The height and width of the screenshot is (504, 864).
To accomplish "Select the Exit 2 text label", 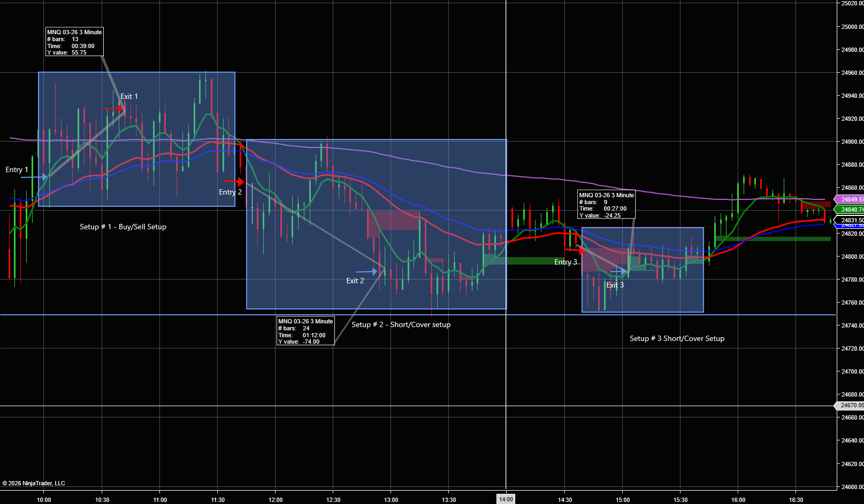I will coord(355,281).
